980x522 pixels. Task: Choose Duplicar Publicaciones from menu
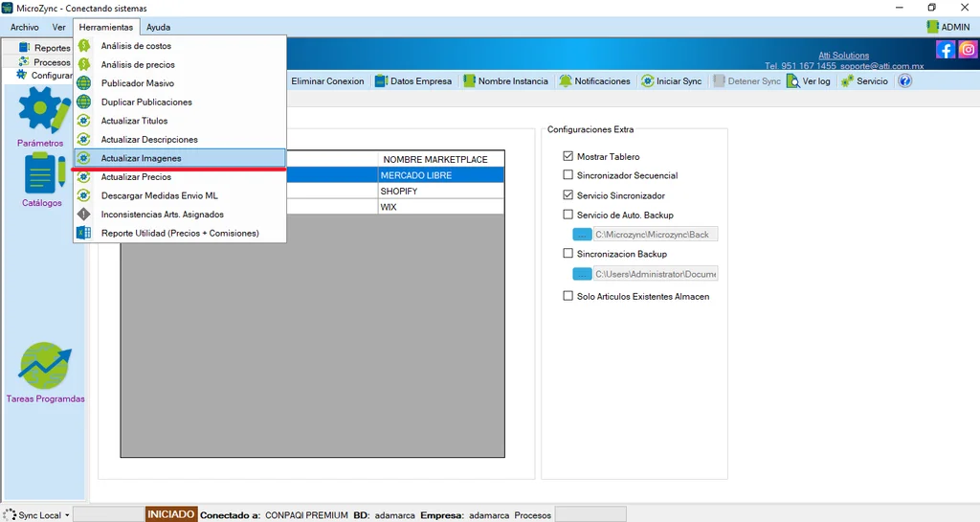click(180, 102)
